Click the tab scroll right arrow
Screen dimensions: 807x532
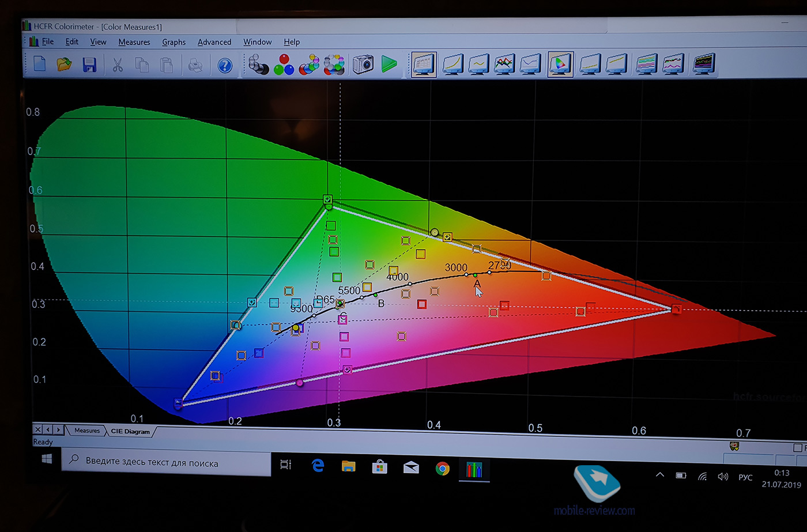[x=58, y=429]
